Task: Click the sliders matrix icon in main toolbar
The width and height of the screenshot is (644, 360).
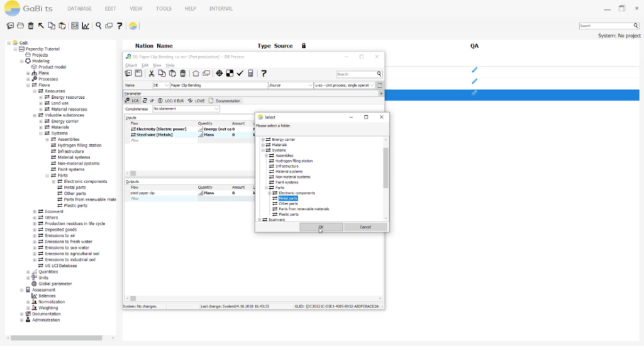Action: (x=75, y=26)
